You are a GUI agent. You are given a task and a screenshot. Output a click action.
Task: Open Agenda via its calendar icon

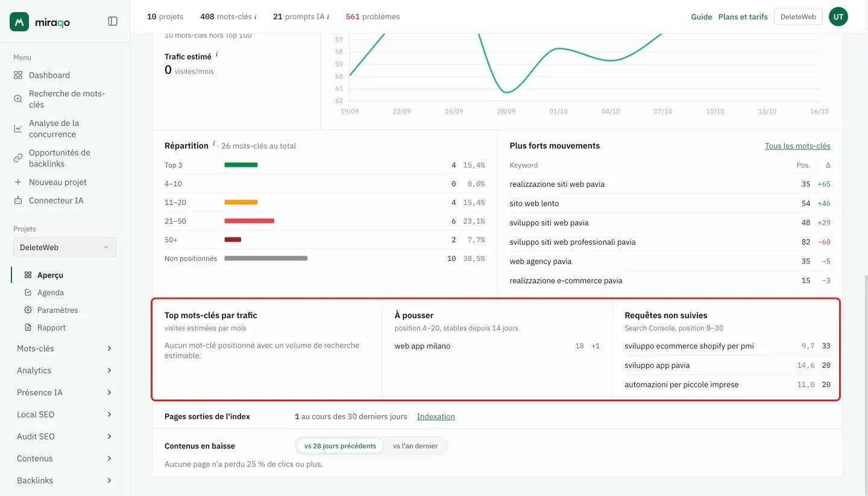(28, 292)
